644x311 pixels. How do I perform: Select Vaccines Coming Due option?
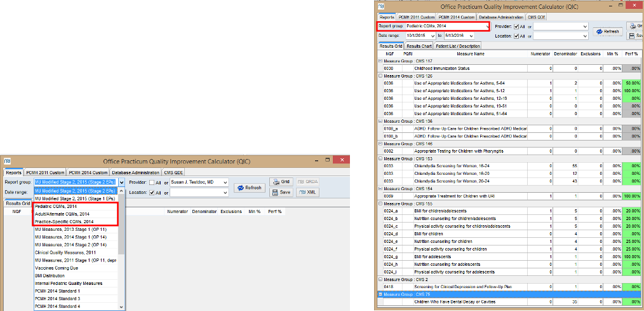pyautogui.click(x=76, y=268)
